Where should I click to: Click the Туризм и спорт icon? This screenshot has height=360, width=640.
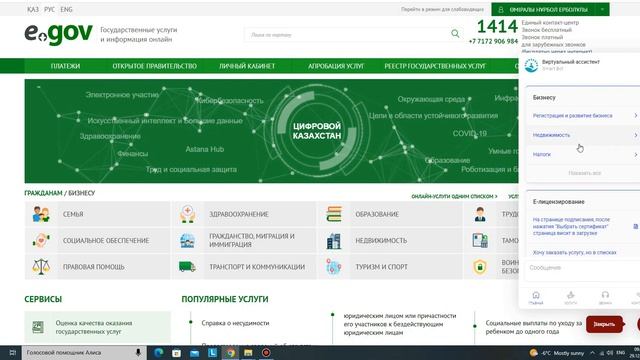pyautogui.click(x=333, y=267)
